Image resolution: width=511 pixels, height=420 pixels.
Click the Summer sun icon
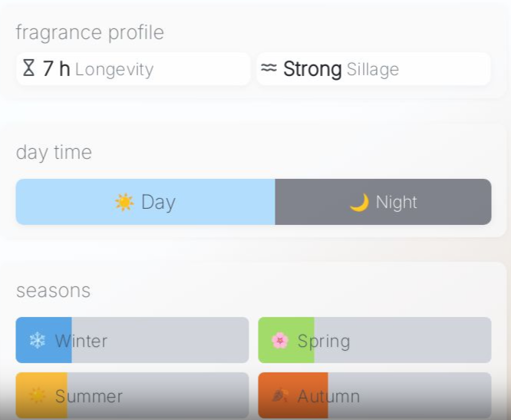click(x=37, y=396)
